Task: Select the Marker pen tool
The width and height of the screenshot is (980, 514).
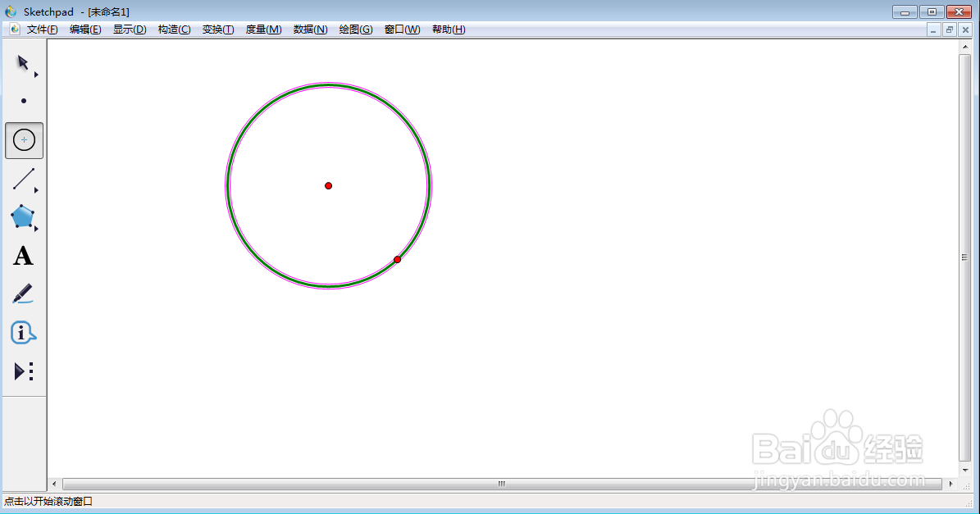Action: point(22,294)
